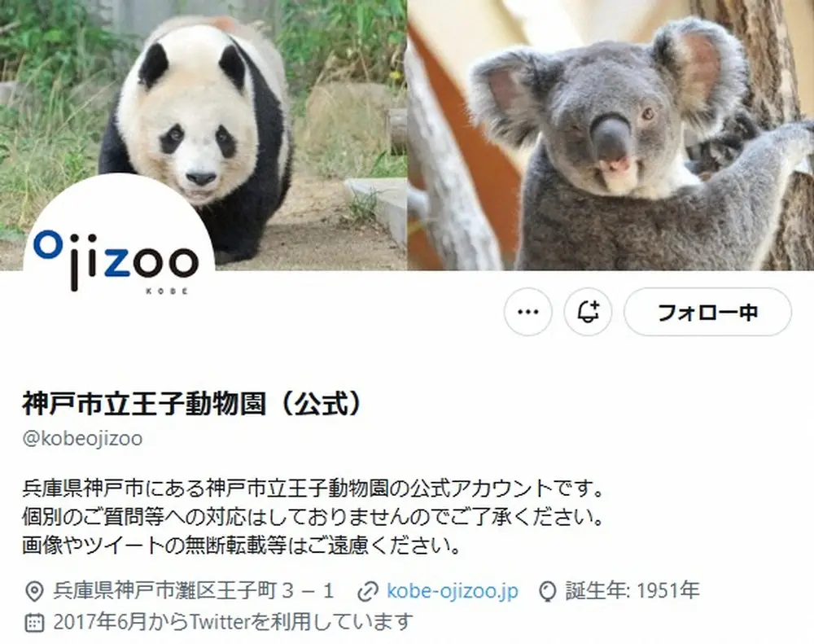The height and width of the screenshot is (644, 814).
Task: Click the balloon birth year icon
Action: click(547, 592)
